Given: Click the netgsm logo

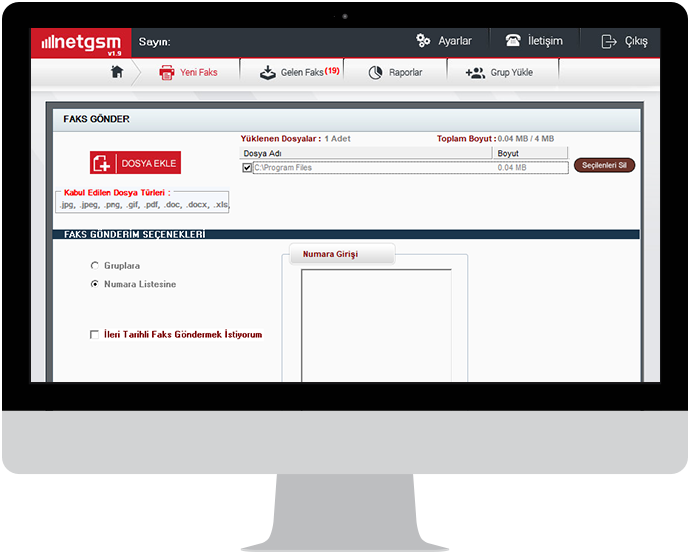Looking at the screenshot, I should [81, 43].
